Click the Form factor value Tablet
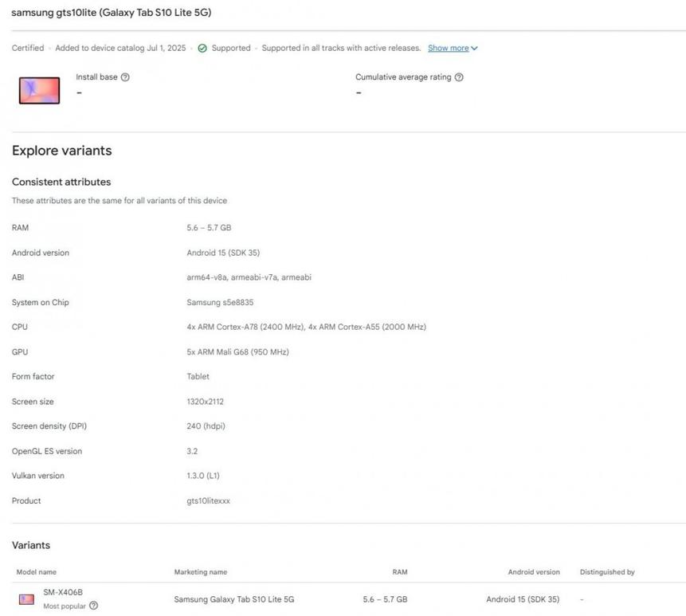Viewport: 686px width, 616px height. click(198, 376)
